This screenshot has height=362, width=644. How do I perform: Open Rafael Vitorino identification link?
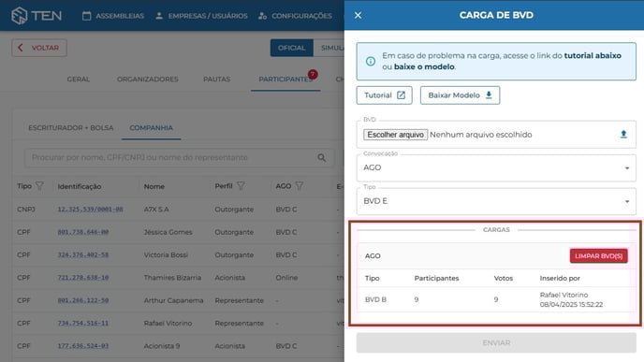point(83,323)
